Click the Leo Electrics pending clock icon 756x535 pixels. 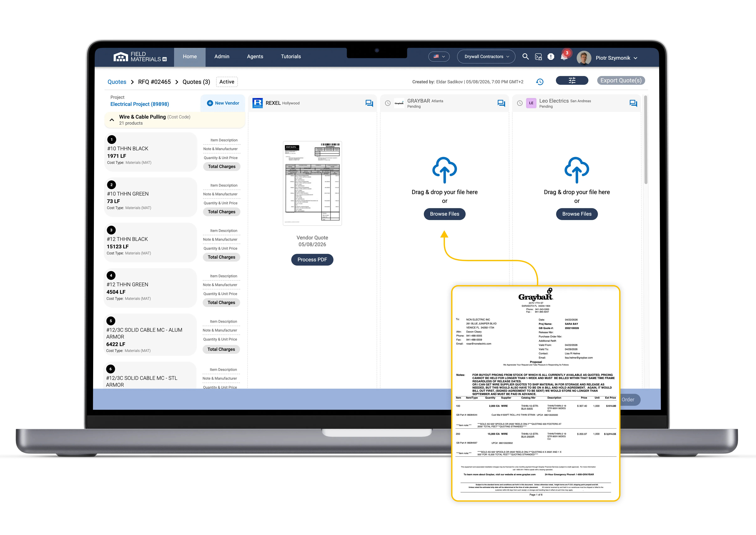point(520,103)
